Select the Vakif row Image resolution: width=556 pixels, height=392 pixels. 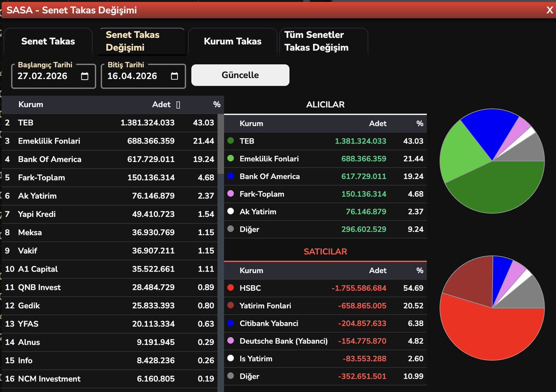coord(110,251)
